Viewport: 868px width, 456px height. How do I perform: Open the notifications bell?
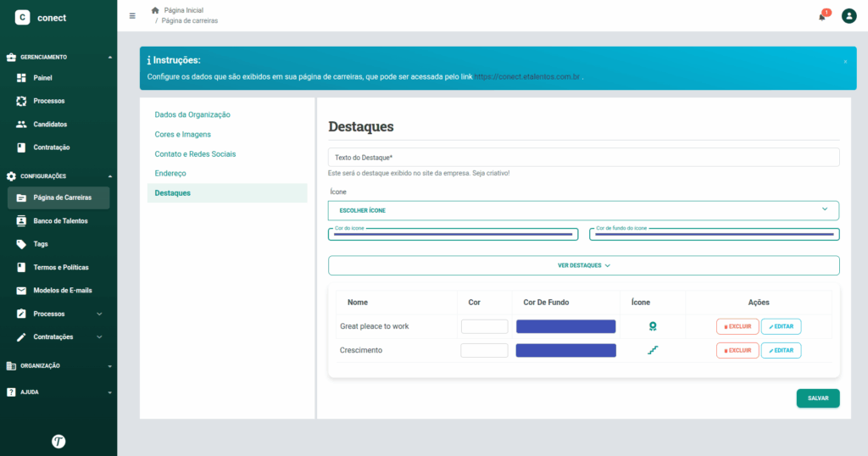(822, 17)
